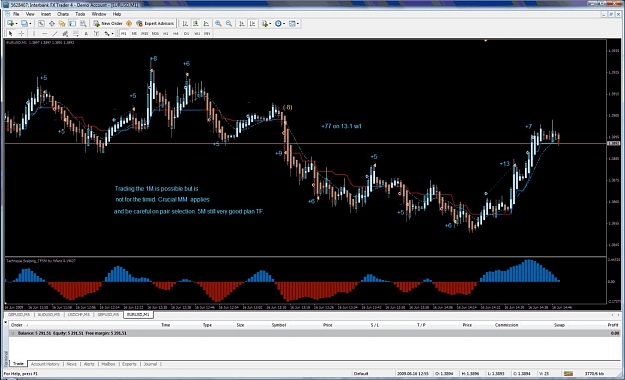Open the Mailbox terminal tab
The image size is (625, 380).
(x=108, y=364)
